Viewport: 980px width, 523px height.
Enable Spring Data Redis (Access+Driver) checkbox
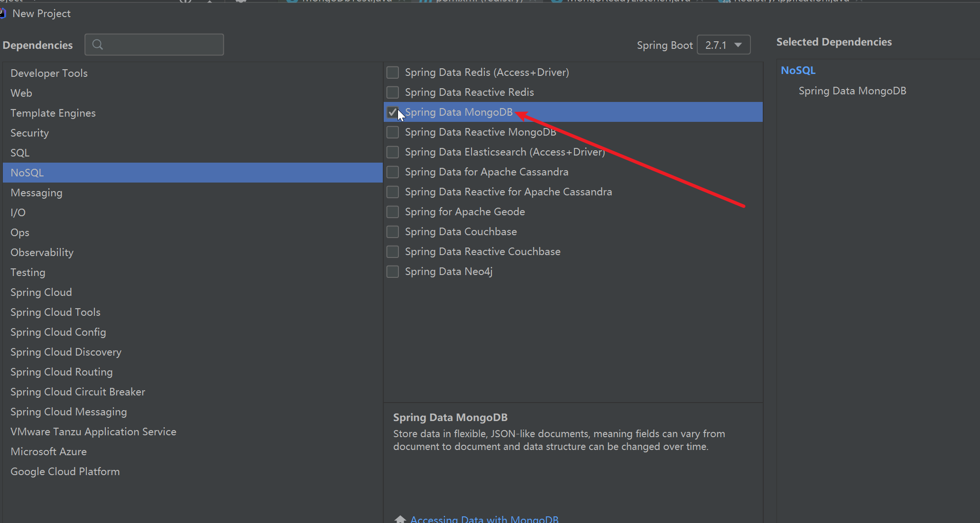tap(392, 73)
